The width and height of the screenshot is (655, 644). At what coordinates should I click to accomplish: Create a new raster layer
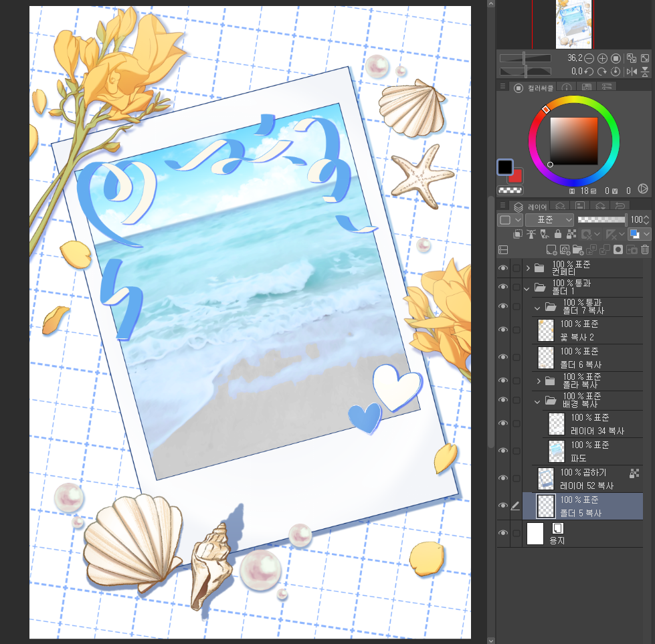[x=551, y=249]
